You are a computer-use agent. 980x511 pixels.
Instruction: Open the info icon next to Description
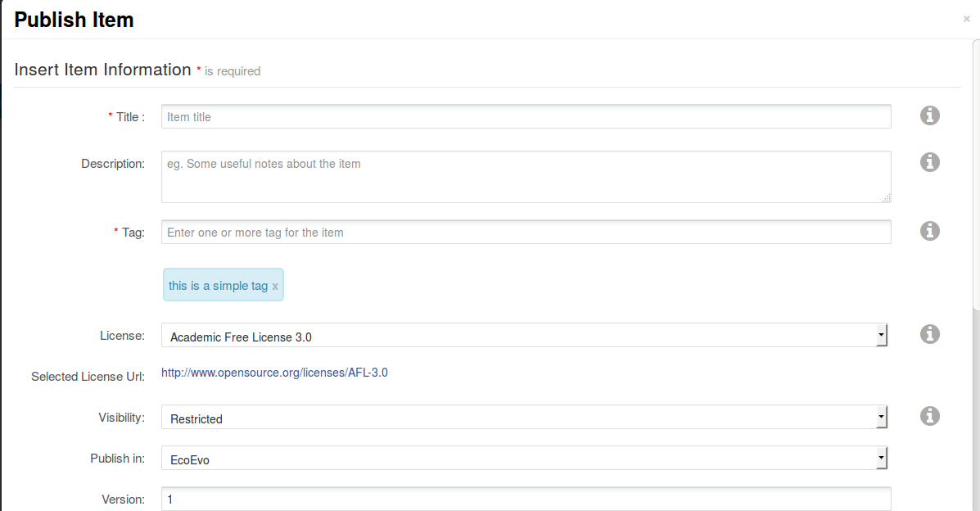(x=929, y=162)
